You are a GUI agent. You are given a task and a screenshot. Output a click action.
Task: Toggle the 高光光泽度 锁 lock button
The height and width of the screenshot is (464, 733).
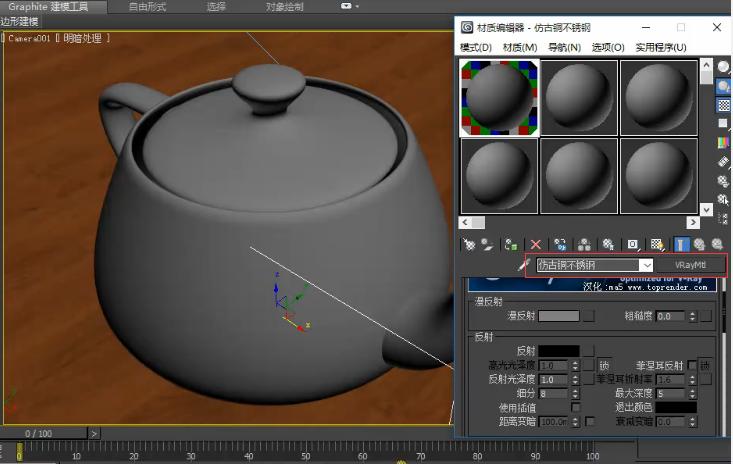click(x=604, y=365)
